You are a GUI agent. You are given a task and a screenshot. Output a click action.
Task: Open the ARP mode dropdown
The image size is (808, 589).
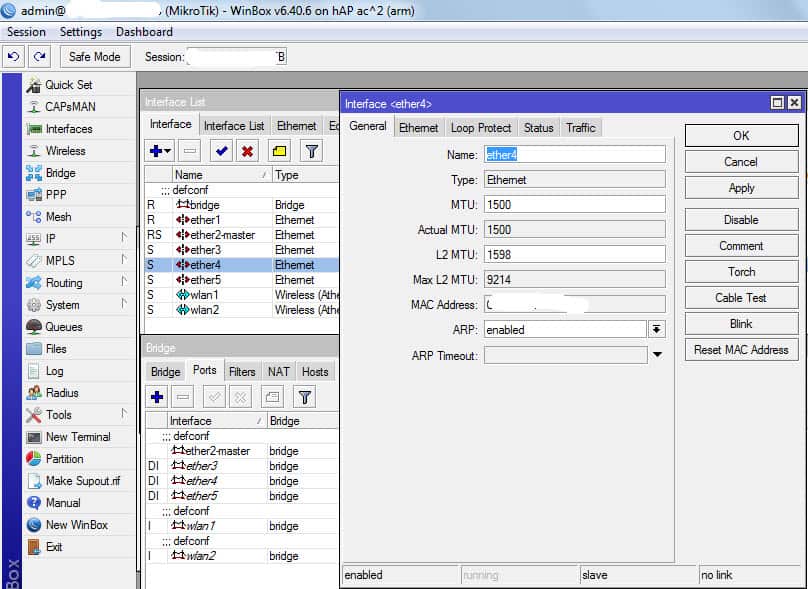click(x=656, y=329)
